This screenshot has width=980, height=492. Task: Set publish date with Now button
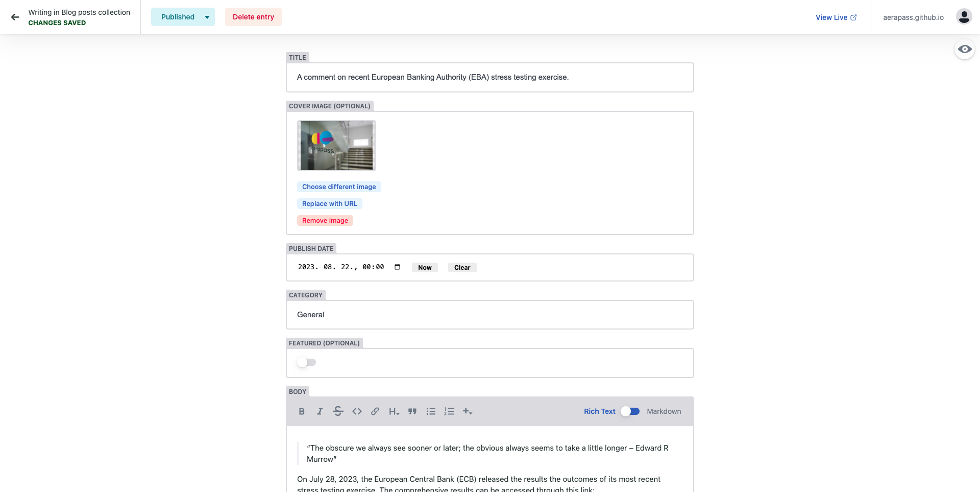(x=425, y=268)
